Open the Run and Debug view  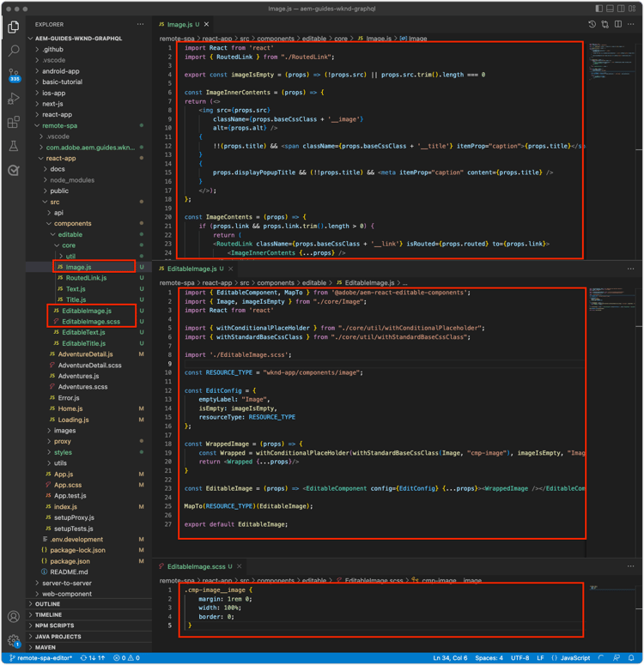tap(14, 100)
